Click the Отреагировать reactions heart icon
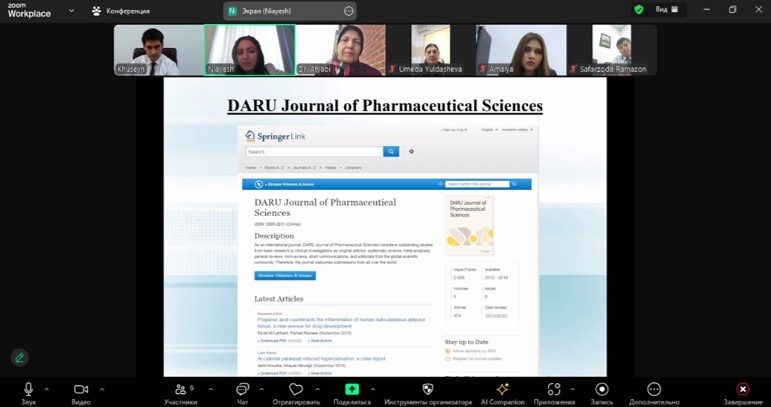This screenshot has height=407, width=771. [x=295, y=389]
